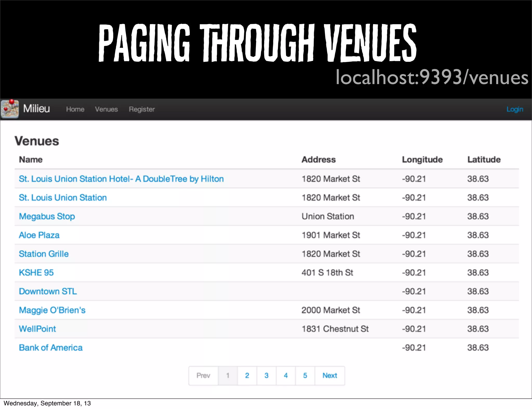Open the St. Louis Union Station venue
Screen dimensions: 532x409
(x=63, y=197)
